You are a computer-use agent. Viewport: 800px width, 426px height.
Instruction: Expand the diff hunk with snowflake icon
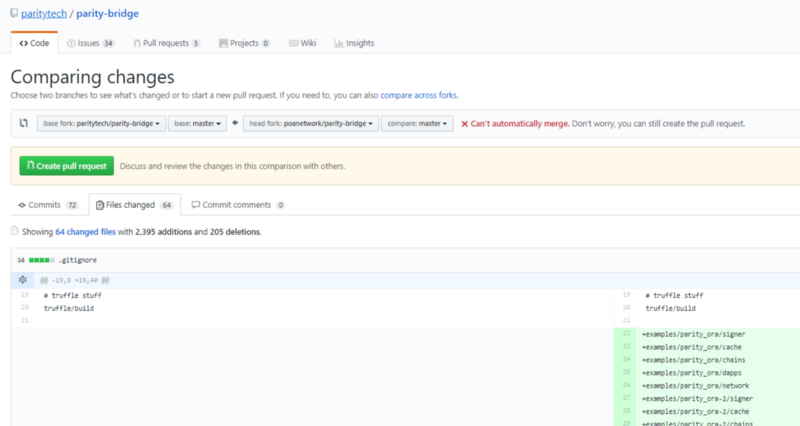click(x=22, y=280)
